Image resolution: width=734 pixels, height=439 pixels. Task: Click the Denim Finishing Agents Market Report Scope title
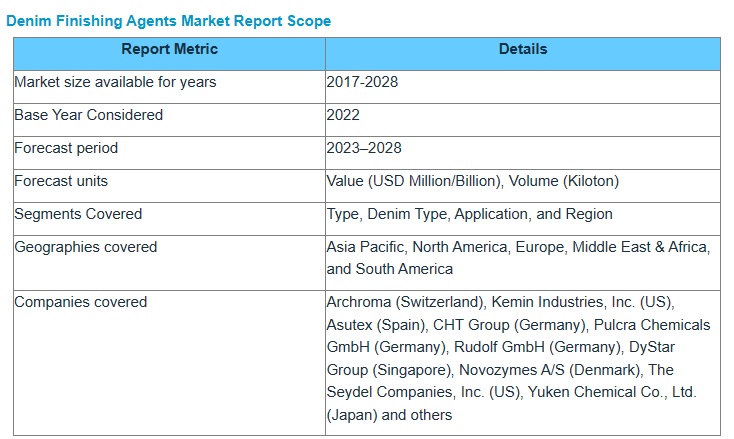168,20
